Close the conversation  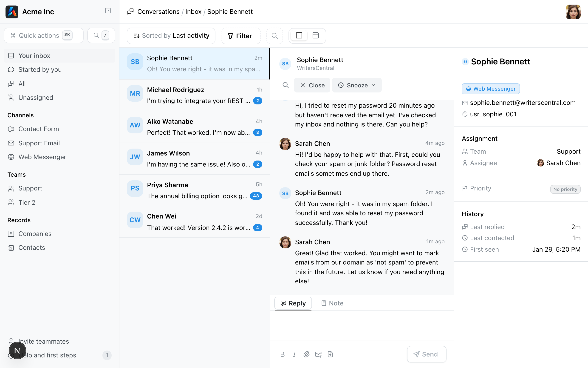coord(312,85)
